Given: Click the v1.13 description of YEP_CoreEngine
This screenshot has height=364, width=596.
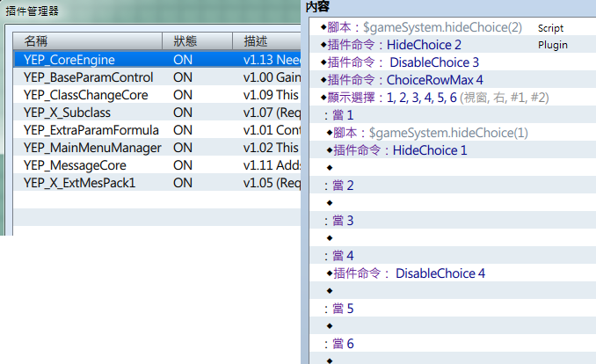Looking at the screenshot, I should [x=272, y=60].
